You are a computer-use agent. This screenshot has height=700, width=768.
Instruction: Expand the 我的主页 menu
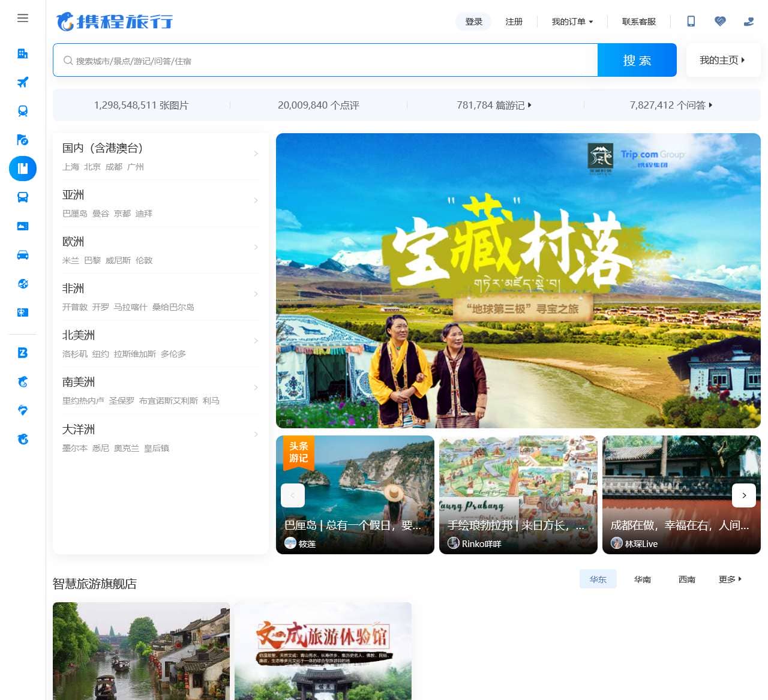pos(722,60)
